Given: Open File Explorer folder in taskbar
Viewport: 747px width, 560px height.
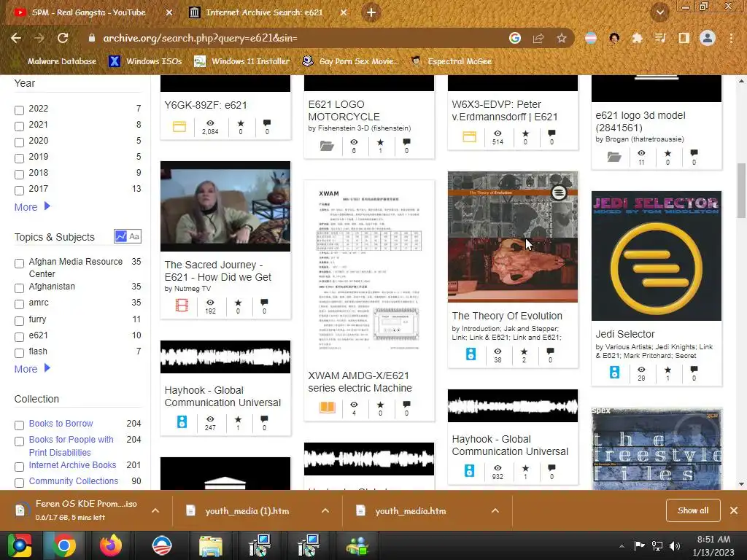Looking at the screenshot, I should 210,546.
